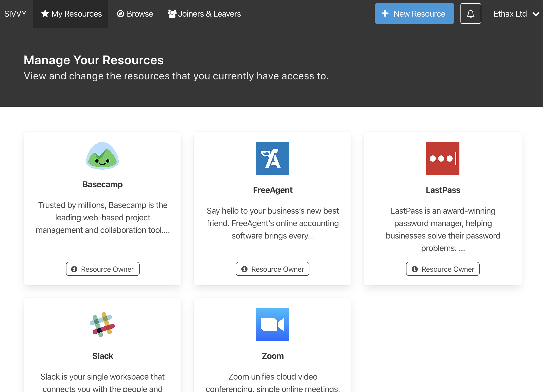Click the compass icon beside Browse
This screenshot has height=392, width=543.
click(x=120, y=14)
